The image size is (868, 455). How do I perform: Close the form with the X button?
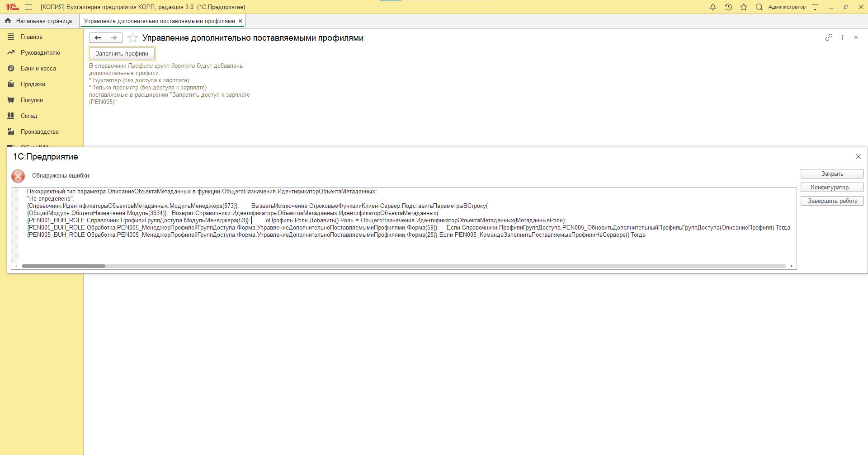coord(856,38)
